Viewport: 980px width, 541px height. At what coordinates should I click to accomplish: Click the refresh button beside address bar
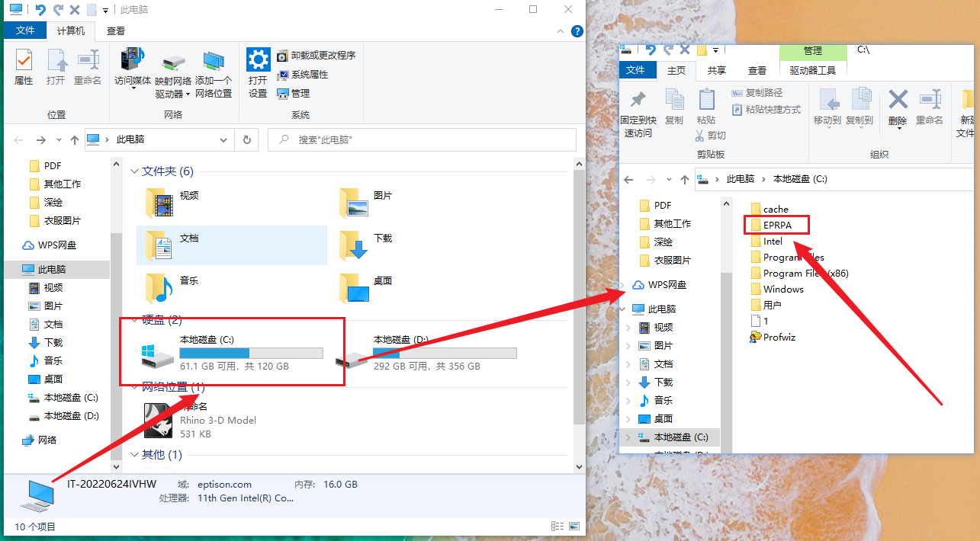tap(246, 140)
